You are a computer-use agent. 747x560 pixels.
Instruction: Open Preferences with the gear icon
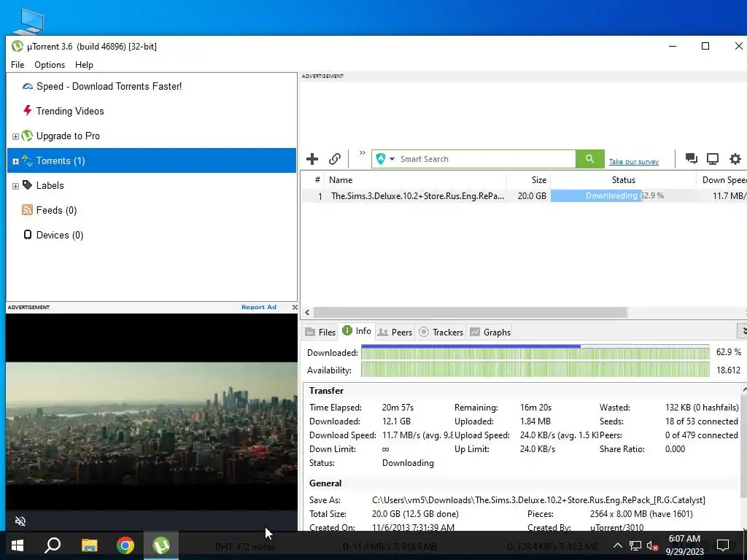pyautogui.click(x=735, y=158)
